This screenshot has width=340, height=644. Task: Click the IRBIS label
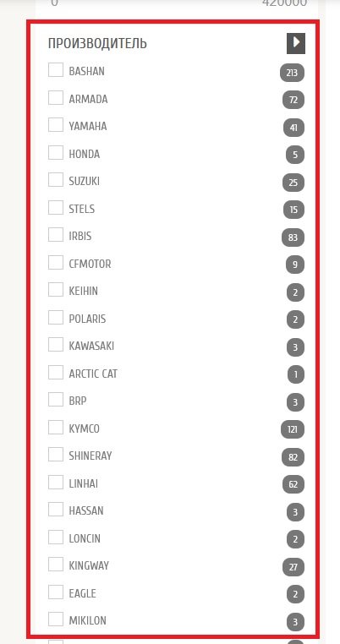click(x=80, y=237)
